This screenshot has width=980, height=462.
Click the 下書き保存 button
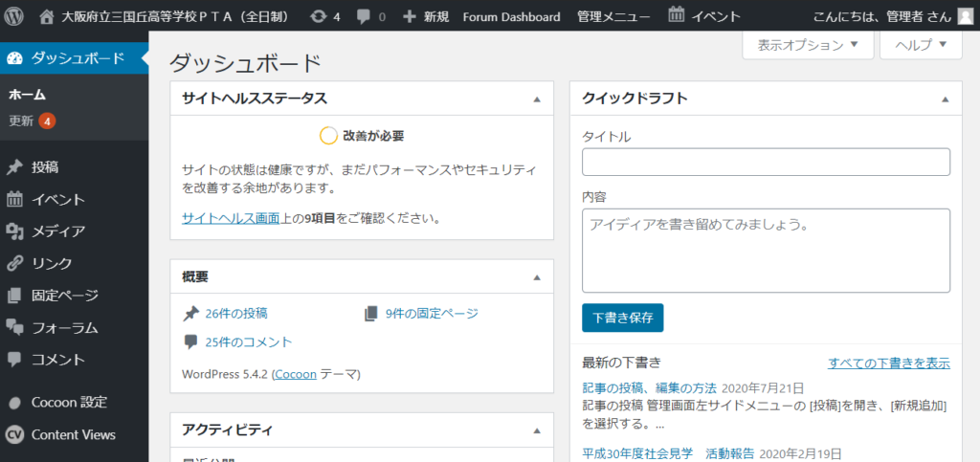pos(622,318)
